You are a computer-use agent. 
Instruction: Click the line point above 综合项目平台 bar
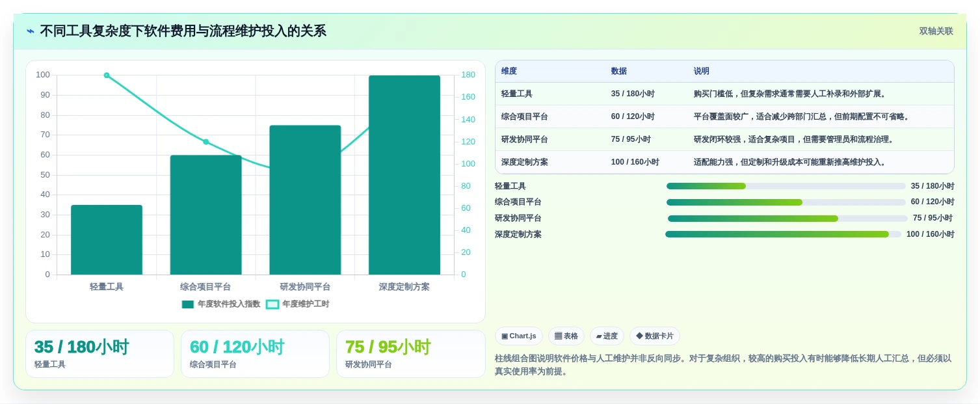[205, 142]
